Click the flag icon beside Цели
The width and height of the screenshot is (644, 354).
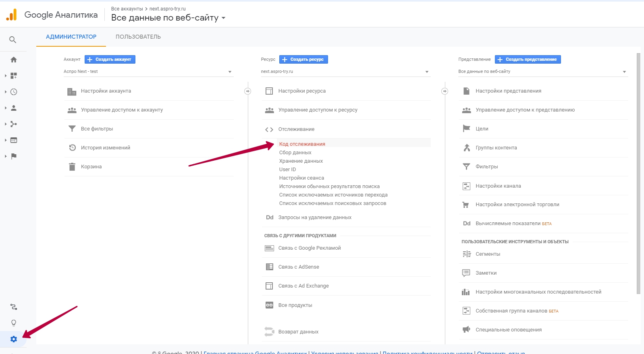467,129
